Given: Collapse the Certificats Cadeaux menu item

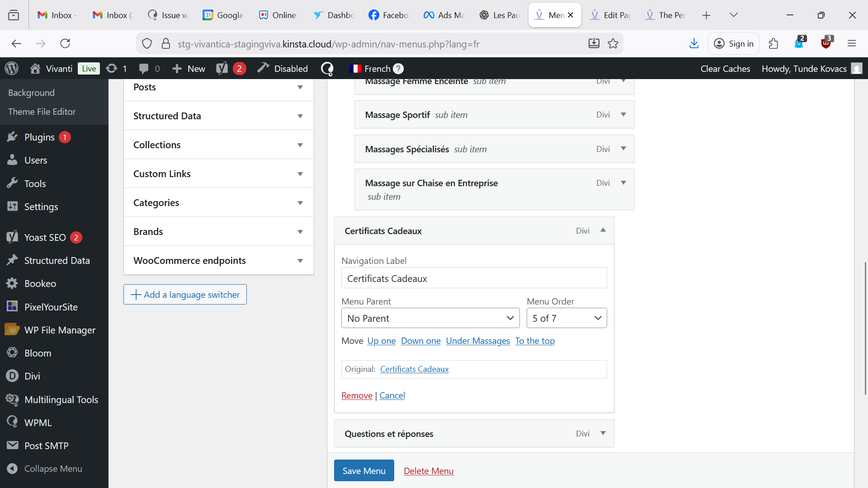Looking at the screenshot, I should coord(603,230).
